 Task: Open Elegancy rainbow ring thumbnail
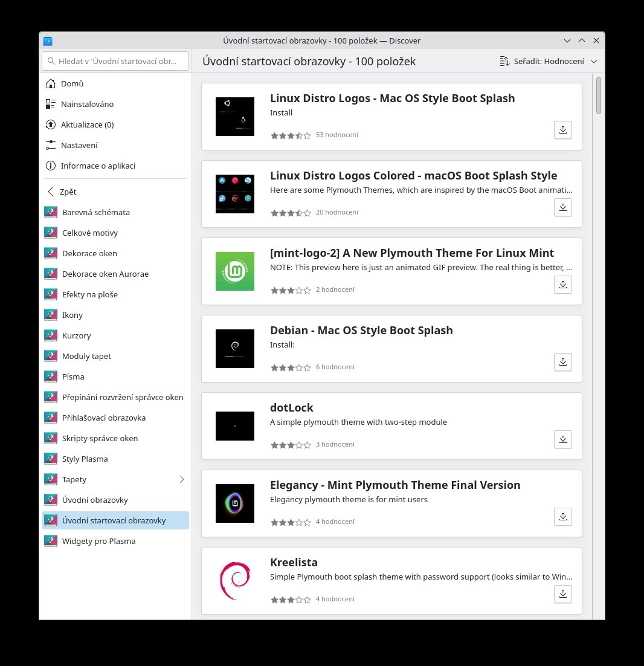pyautogui.click(x=235, y=503)
